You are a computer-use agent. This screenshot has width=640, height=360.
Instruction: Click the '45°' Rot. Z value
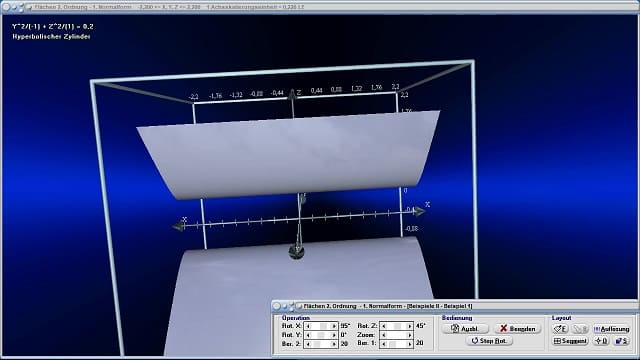[420, 326]
